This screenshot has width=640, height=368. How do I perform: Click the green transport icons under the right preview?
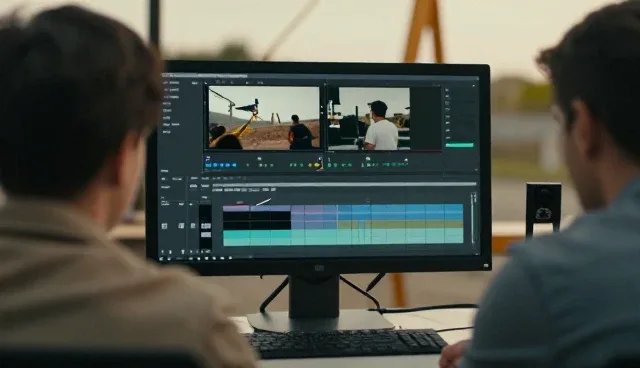[368, 165]
